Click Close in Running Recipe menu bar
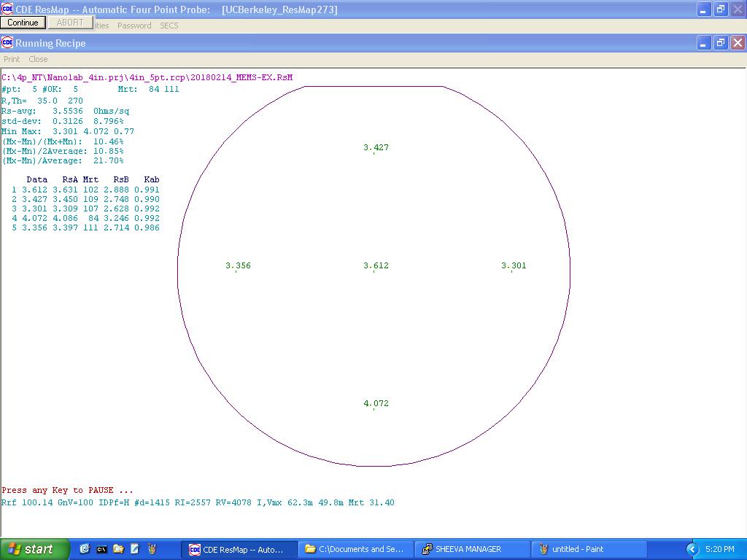 (x=38, y=59)
